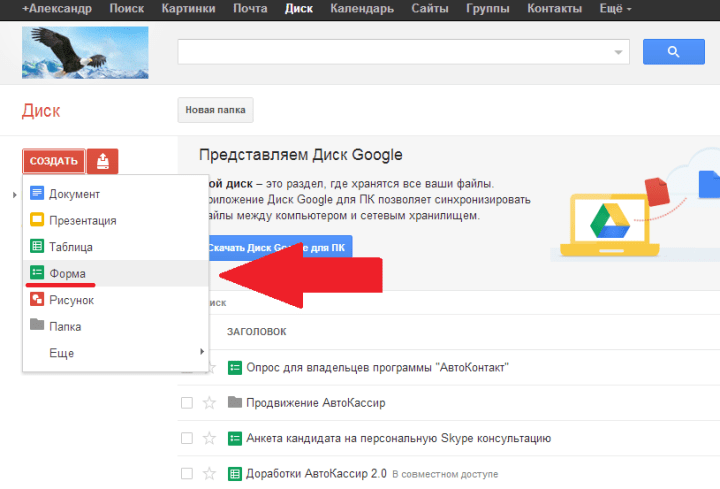This screenshot has width=720, height=489.
Task: Open Опрос для владельцев программы "АвтоКонтакт"
Action: (377, 368)
